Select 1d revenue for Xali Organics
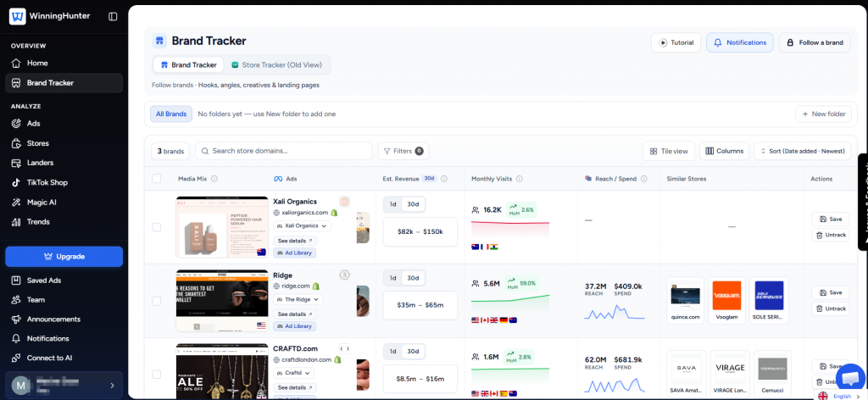Screen dimensions: 868x400 (393, 204)
